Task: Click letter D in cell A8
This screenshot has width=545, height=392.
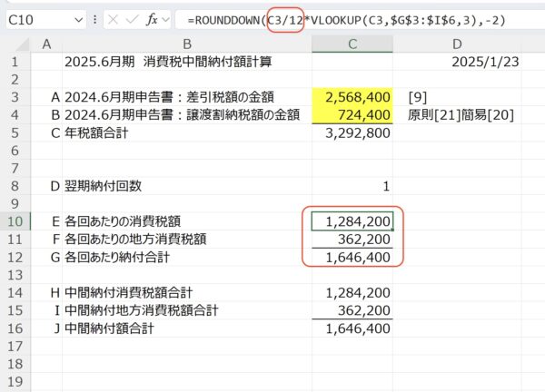Action: pos(55,186)
